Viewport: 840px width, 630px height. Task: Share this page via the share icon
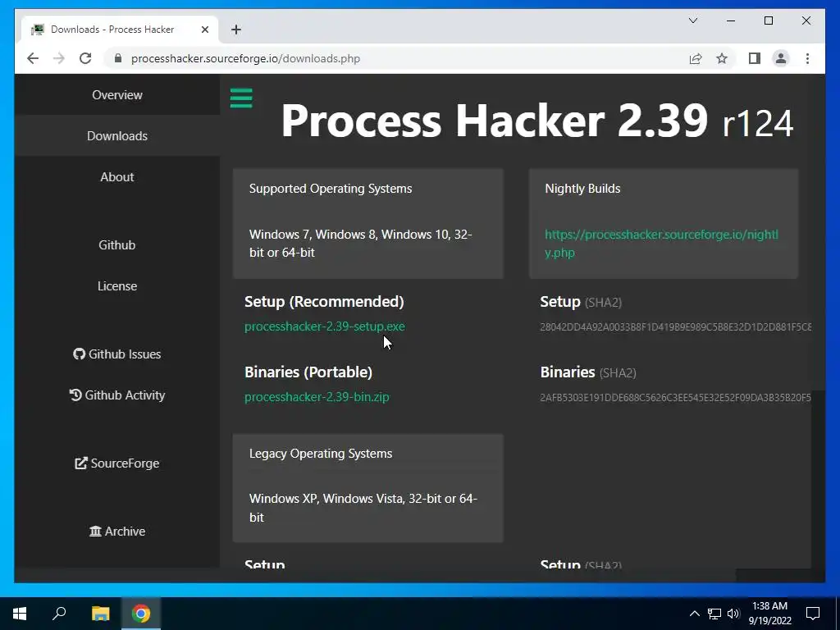coord(696,58)
